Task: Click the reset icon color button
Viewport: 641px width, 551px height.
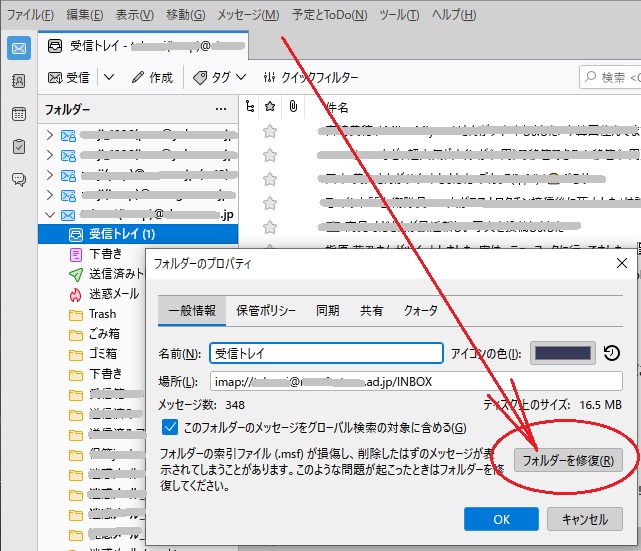Action: pyautogui.click(x=612, y=353)
